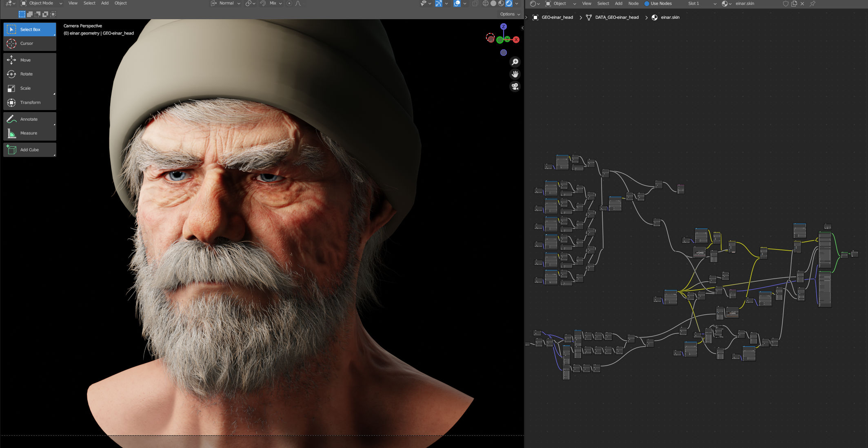Toggle viewport shading mode button
The height and width of the screenshot is (448, 868).
pyautogui.click(x=512, y=3)
